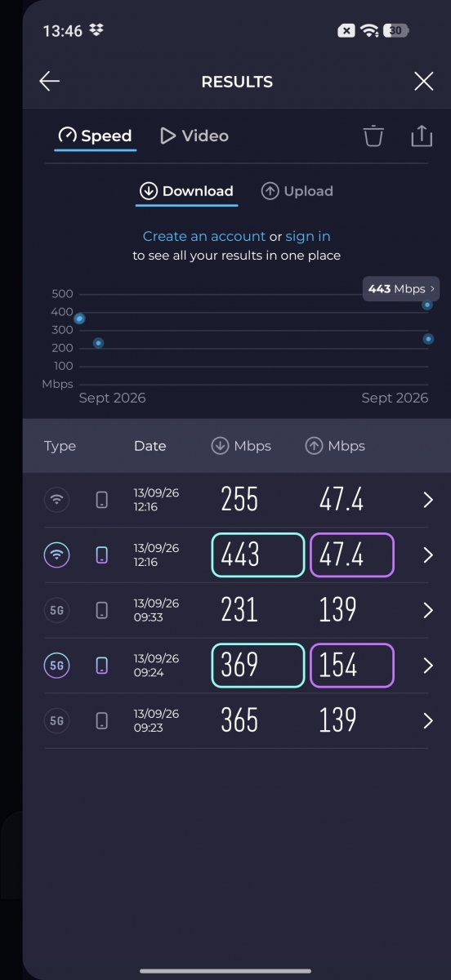The width and height of the screenshot is (451, 980).
Task: Delete results with the trash icon
Action: click(x=373, y=136)
